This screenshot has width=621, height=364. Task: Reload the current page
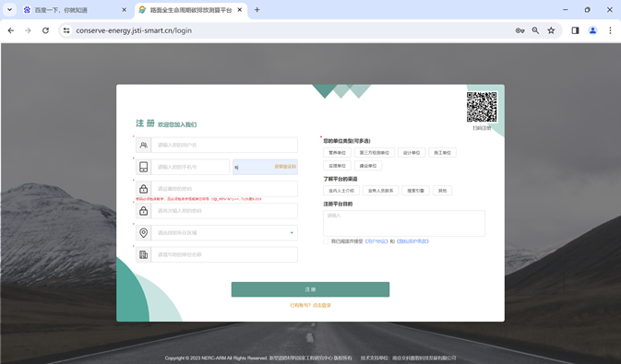[x=45, y=30]
